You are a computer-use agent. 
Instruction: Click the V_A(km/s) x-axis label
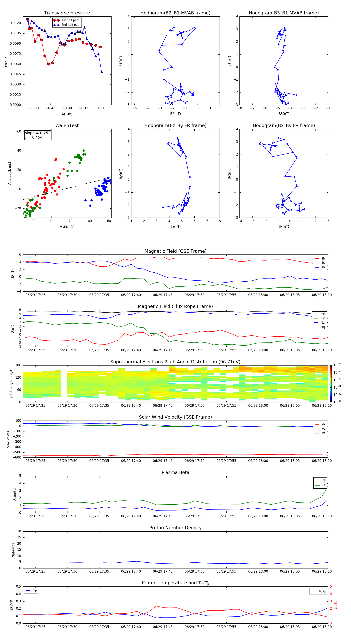click(67, 227)
